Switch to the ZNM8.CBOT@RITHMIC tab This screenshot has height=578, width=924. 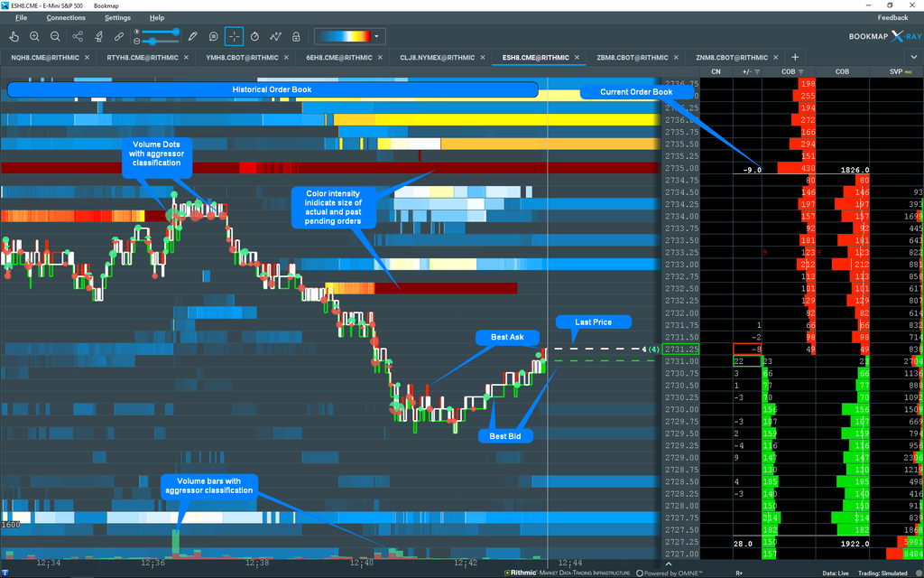pyautogui.click(x=732, y=58)
